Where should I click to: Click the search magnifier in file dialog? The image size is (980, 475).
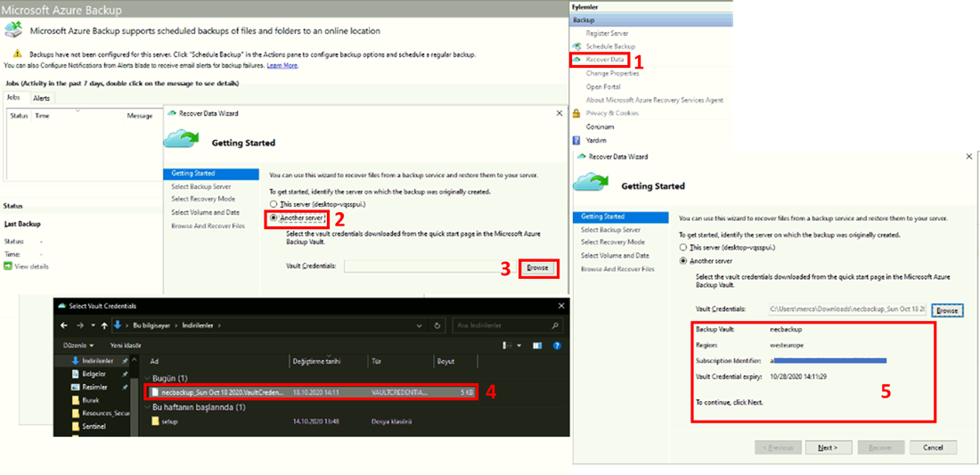[554, 325]
